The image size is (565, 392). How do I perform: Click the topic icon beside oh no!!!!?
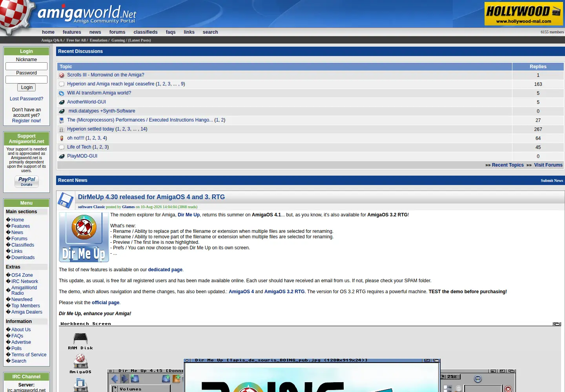point(62,138)
